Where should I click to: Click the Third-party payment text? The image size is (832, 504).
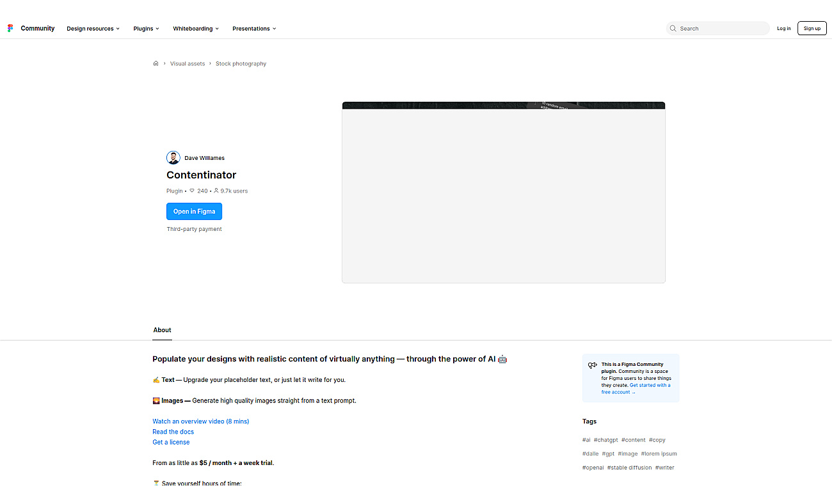[195, 229]
